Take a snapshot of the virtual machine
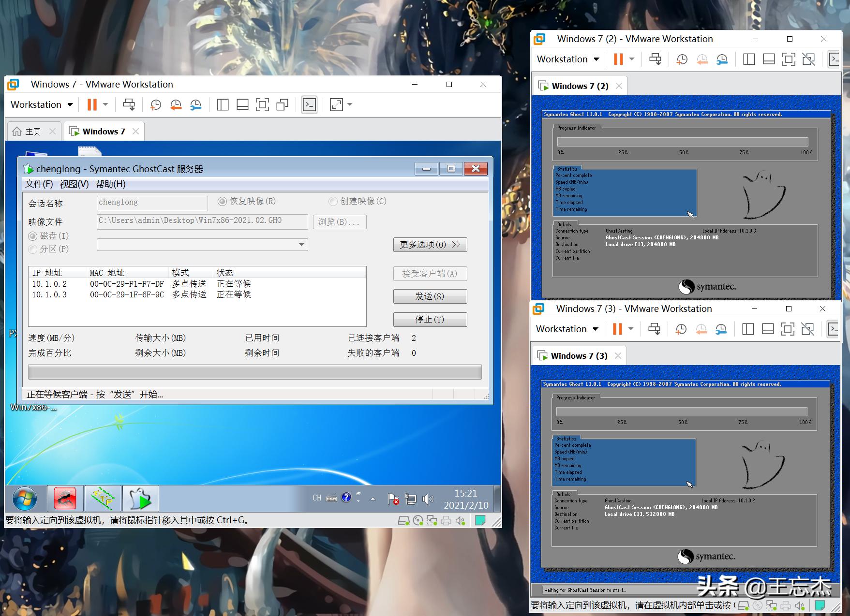Screen dimensions: 850x616 tap(155, 104)
